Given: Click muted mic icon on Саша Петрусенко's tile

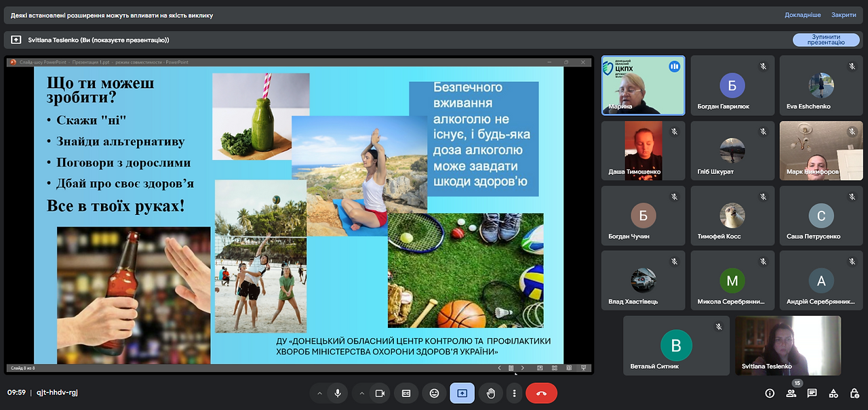Looking at the screenshot, I should [x=852, y=197].
